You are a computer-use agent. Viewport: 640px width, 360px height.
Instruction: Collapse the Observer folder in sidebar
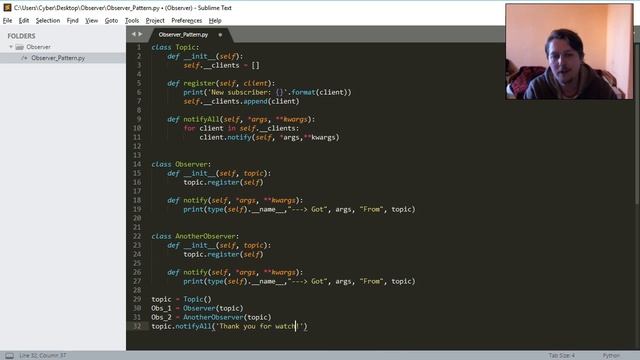[x=11, y=47]
